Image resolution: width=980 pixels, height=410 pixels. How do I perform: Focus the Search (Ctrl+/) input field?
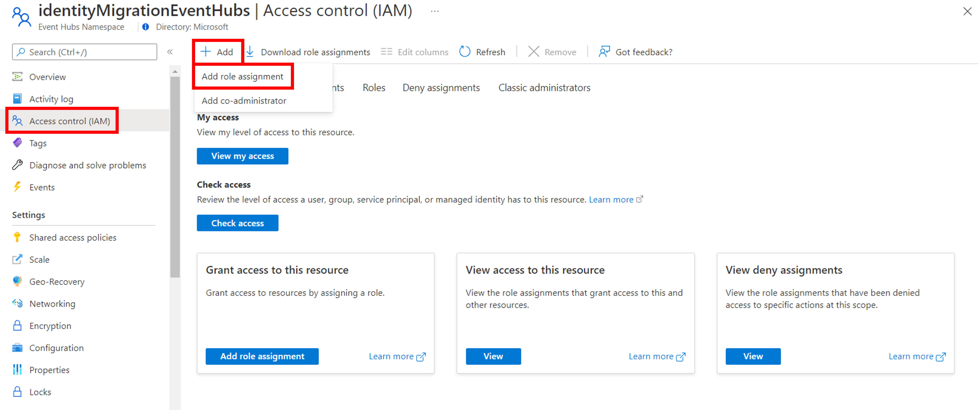click(x=84, y=52)
